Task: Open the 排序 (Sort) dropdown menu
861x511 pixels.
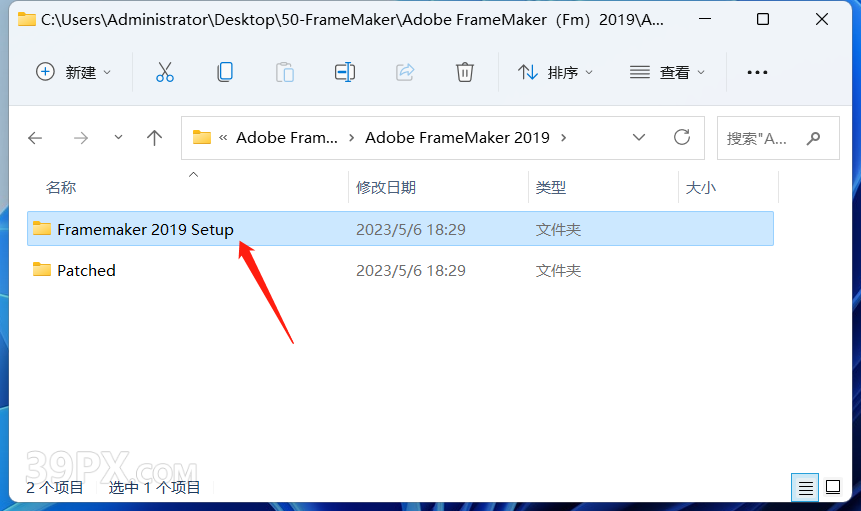Action: [x=555, y=72]
